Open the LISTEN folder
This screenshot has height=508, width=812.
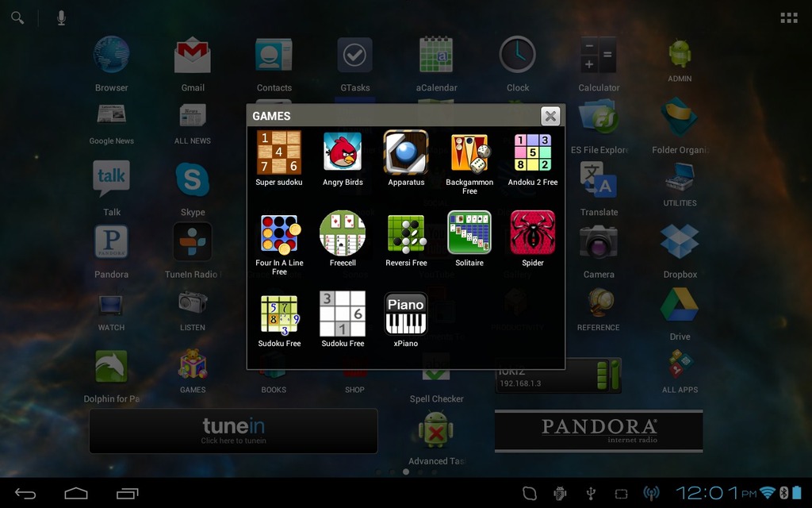(x=193, y=302)
